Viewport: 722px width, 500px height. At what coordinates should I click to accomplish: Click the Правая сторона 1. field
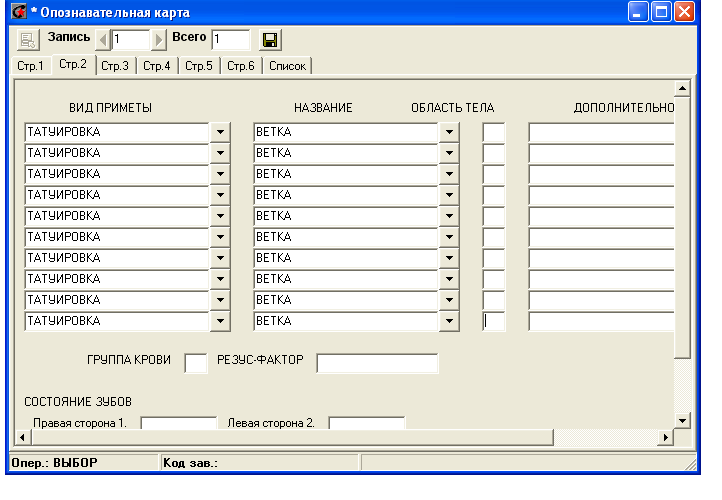pyautogui.click(x=179, y=423)
